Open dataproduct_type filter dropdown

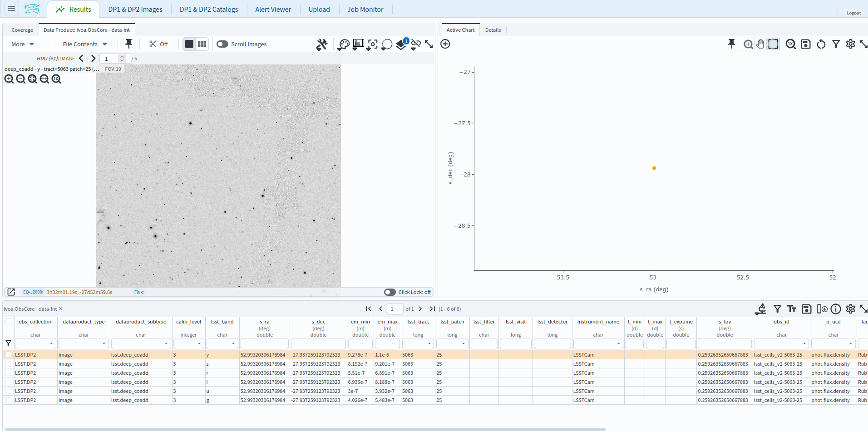(104, 343)
